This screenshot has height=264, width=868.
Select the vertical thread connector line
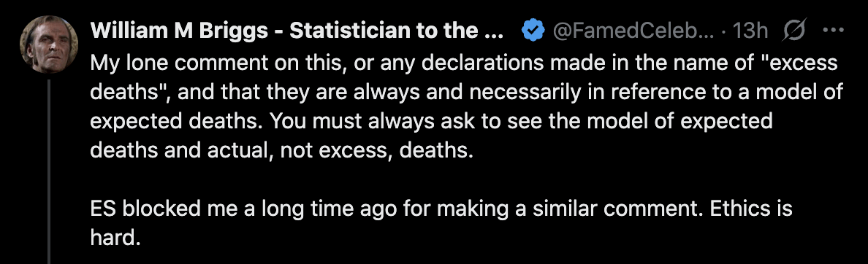(x=49, y=172)
